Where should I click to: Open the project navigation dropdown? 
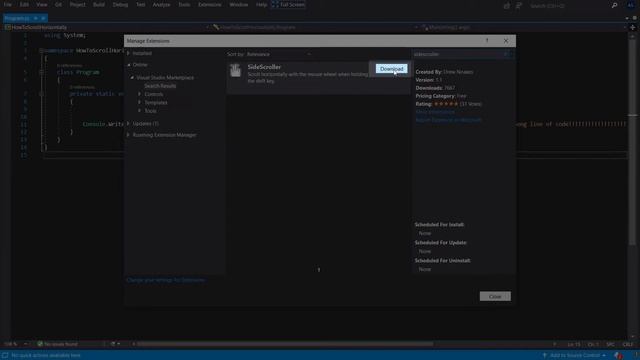point(108,27)
